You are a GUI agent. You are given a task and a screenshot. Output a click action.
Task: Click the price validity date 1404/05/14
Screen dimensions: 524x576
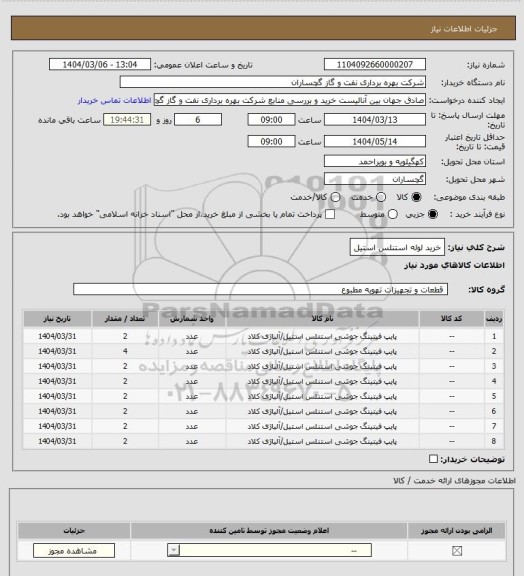[x=375, y=141]
